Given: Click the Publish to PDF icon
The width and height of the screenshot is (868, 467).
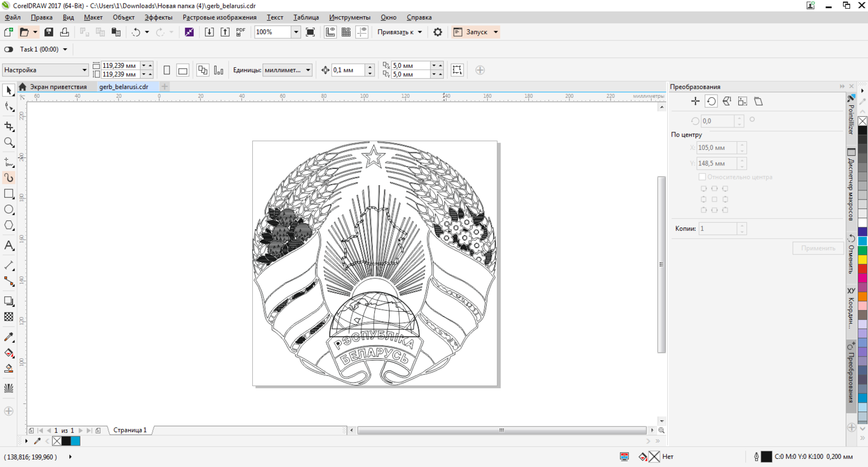Looking at the screenshot, I should tap(241, 32).
